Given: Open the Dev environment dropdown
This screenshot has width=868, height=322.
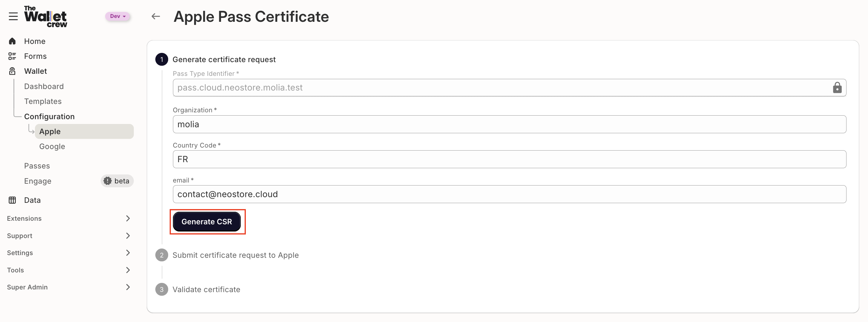Looking at the screenshot, I should click(x=117, y=16).
